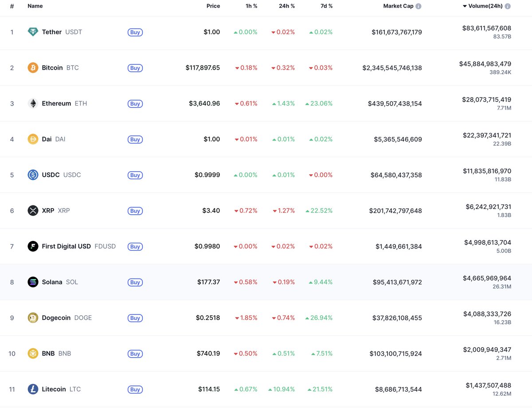Click the Dogecoin coin logo icon
The image size is (532, 409).
pyautogui.click(x=33, y=318)
